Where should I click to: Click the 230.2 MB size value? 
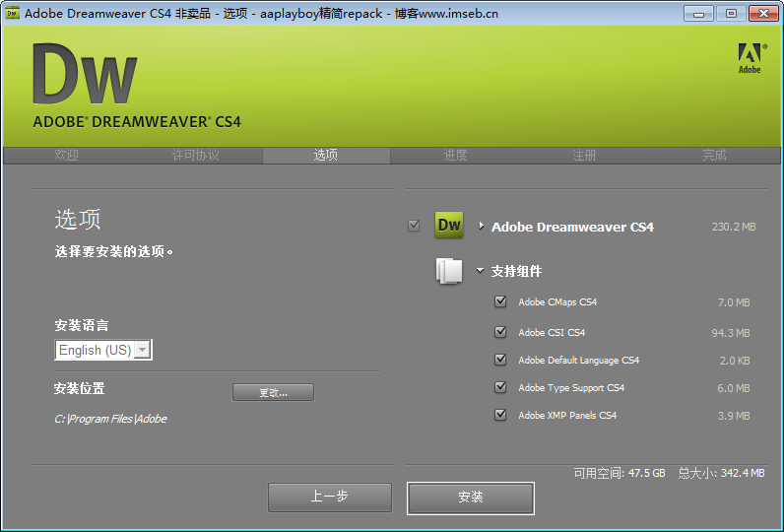[734, 227]
